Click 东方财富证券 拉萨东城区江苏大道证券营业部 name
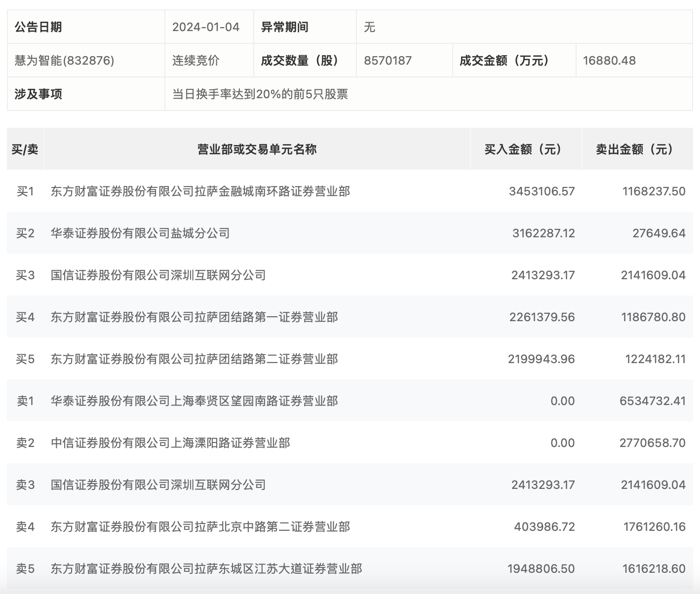Screen dimensions: 700x594 206,568
